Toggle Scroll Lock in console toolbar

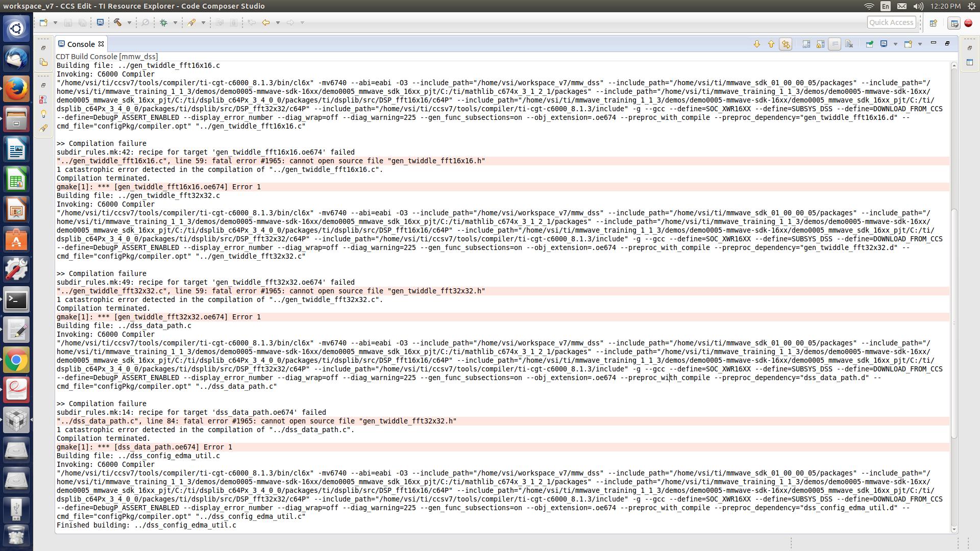point(820,44)
